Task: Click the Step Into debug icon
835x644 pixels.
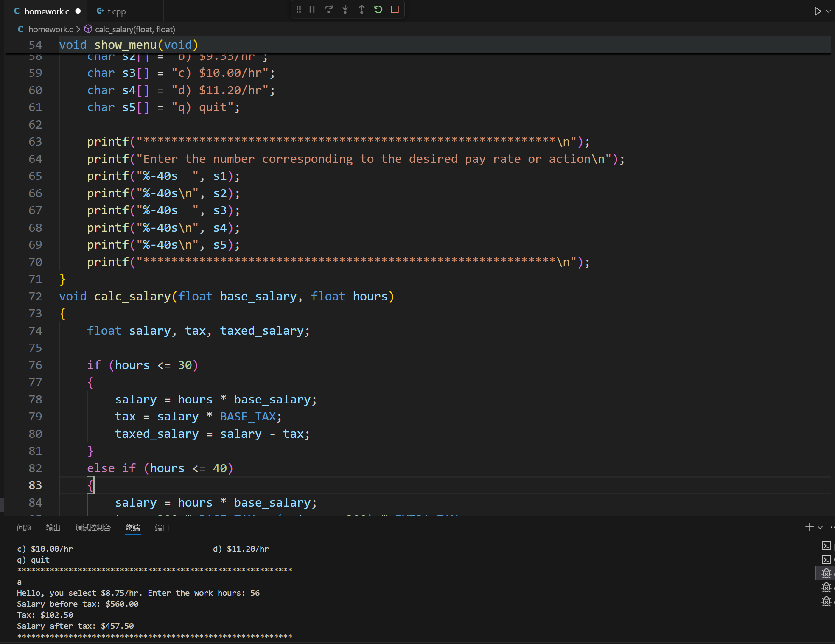Action: click(x=345, y=9)
